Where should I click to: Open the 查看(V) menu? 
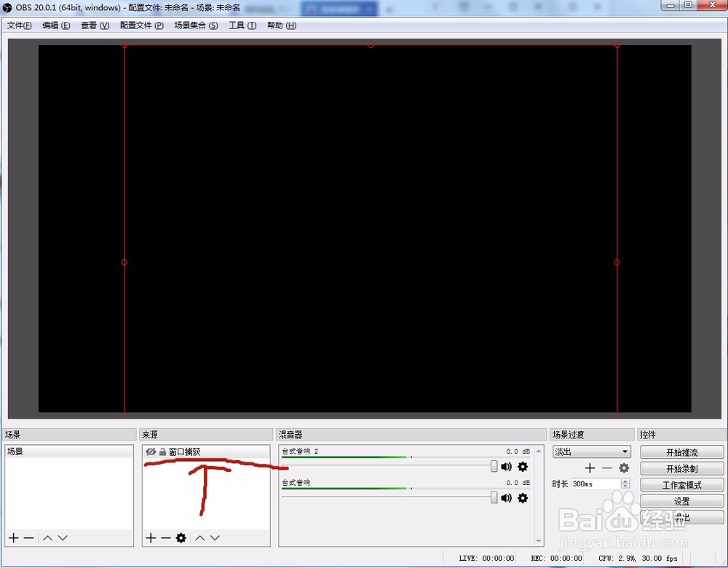coord(95,25)
